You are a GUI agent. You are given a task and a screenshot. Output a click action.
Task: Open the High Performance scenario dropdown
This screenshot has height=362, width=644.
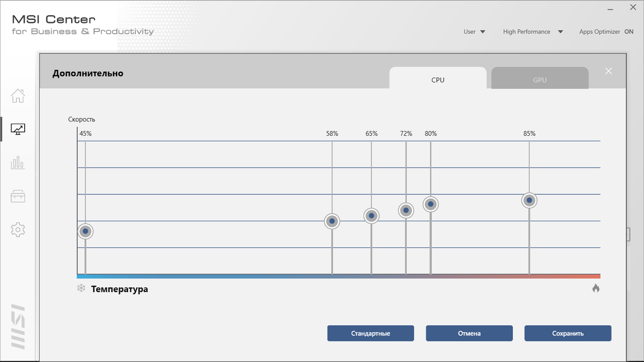533,31
